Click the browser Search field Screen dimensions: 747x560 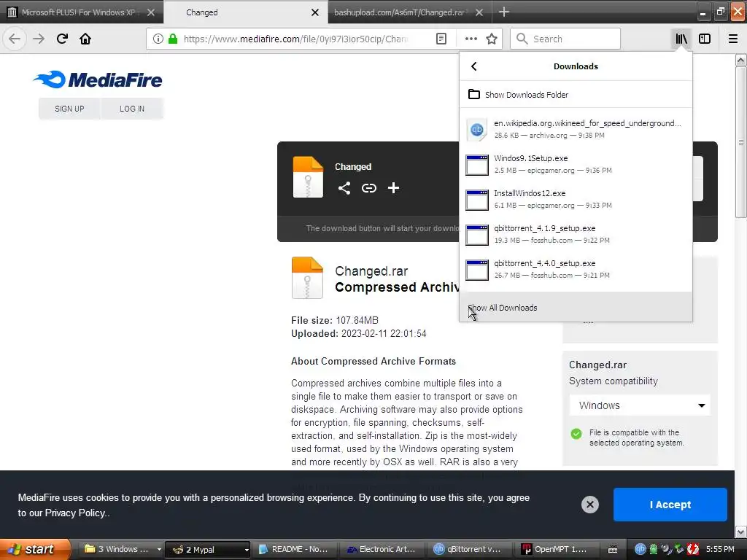[565, 39]
